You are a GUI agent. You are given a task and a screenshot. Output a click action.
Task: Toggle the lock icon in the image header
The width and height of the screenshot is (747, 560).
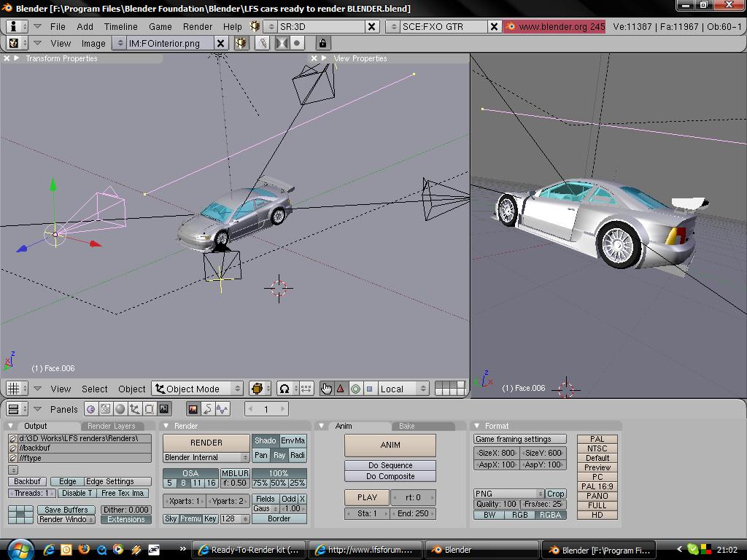pos(322,43)
